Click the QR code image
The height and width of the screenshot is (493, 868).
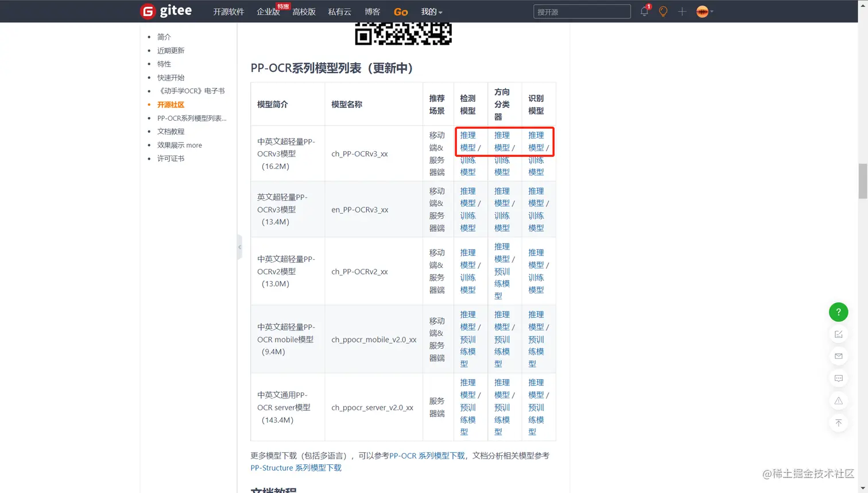coord(403,33)
